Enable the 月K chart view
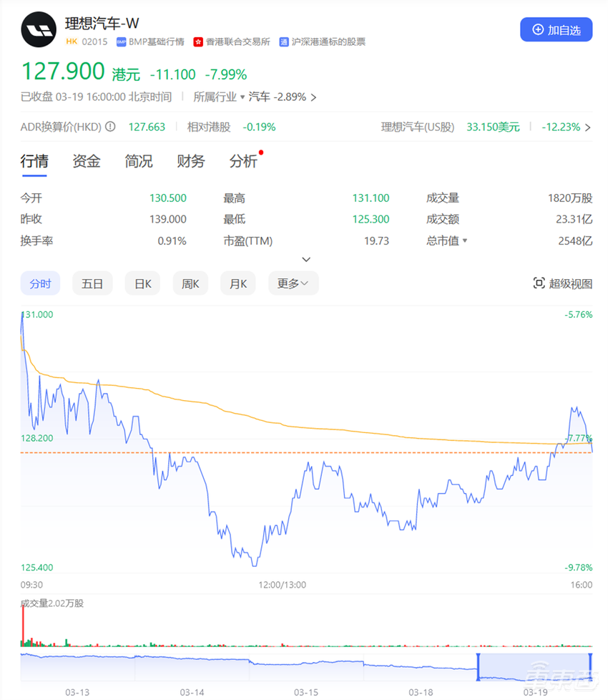This screenshot has width=608, height=700. tap(237, 283)
